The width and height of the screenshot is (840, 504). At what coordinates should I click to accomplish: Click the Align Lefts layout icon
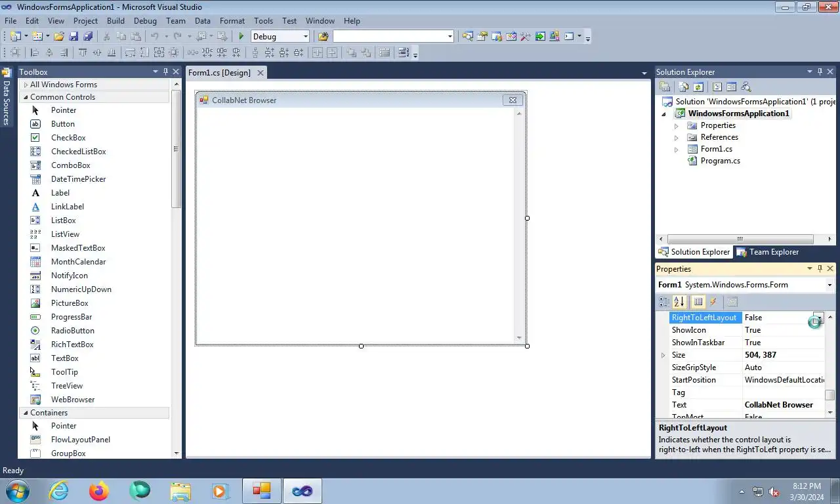pyautogui.click(x=34, y=52)
